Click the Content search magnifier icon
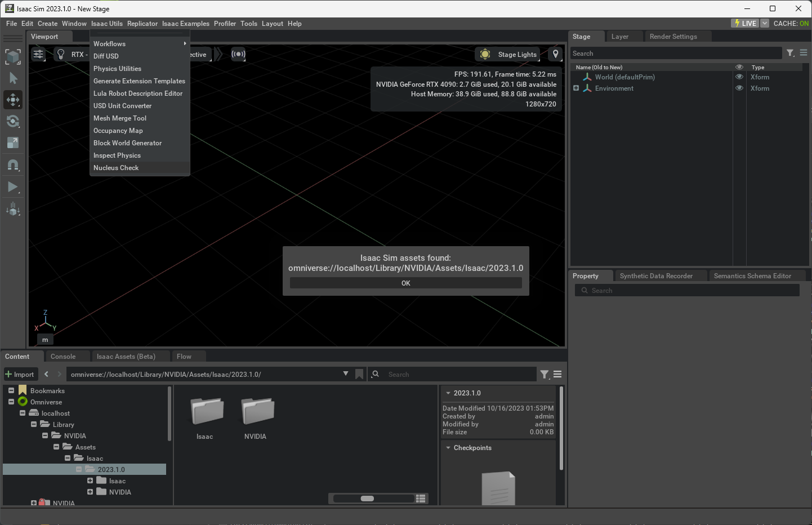Viewport: 812px width, 525px height. [x=376, y=374]
